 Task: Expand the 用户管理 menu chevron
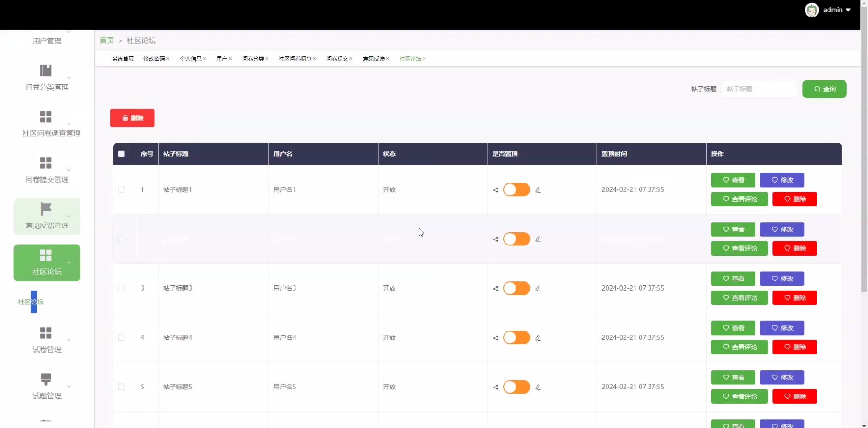[69, 32]
